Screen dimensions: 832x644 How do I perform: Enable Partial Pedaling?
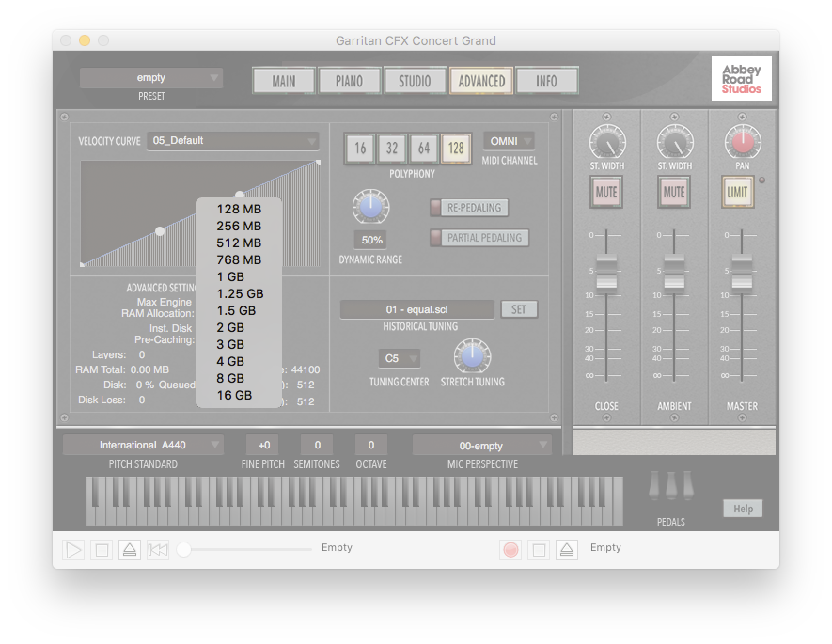pos(479,238)
